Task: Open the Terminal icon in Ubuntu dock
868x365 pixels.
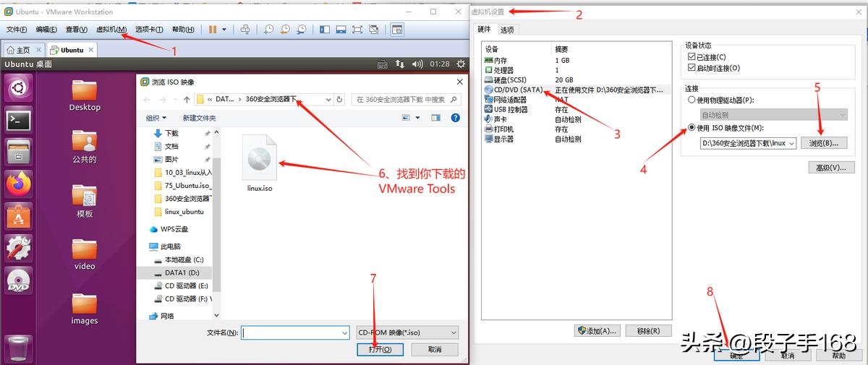Action: [18, 121]
